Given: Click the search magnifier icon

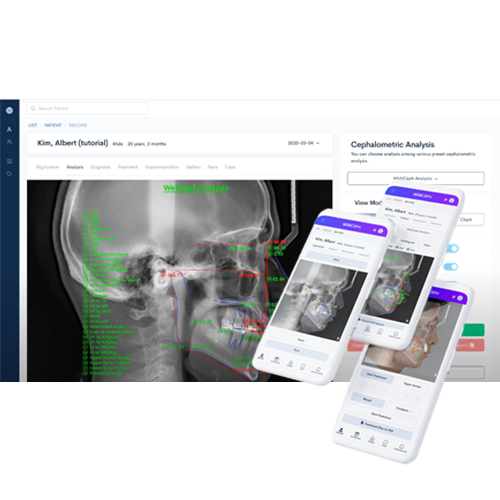Looking at the screenshot, I should (33, 108).
